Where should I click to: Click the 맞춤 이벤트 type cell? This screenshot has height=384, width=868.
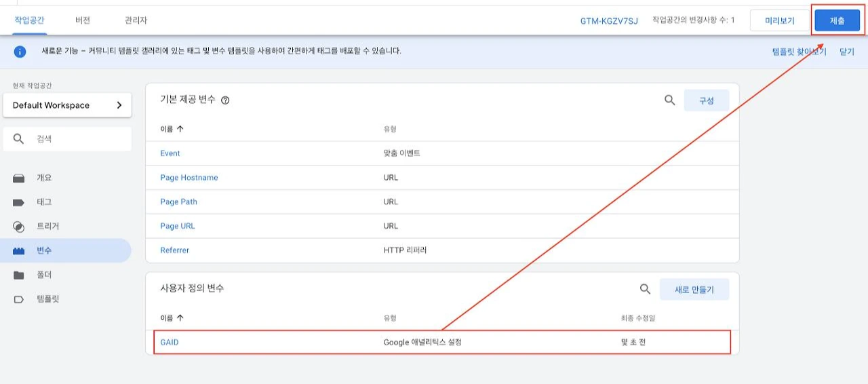point(402,153)
